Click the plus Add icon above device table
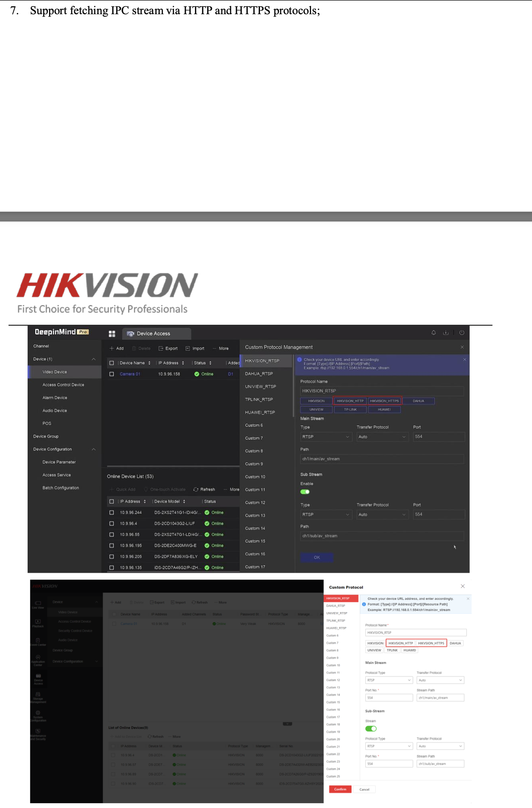 click(x=112, y=348)
